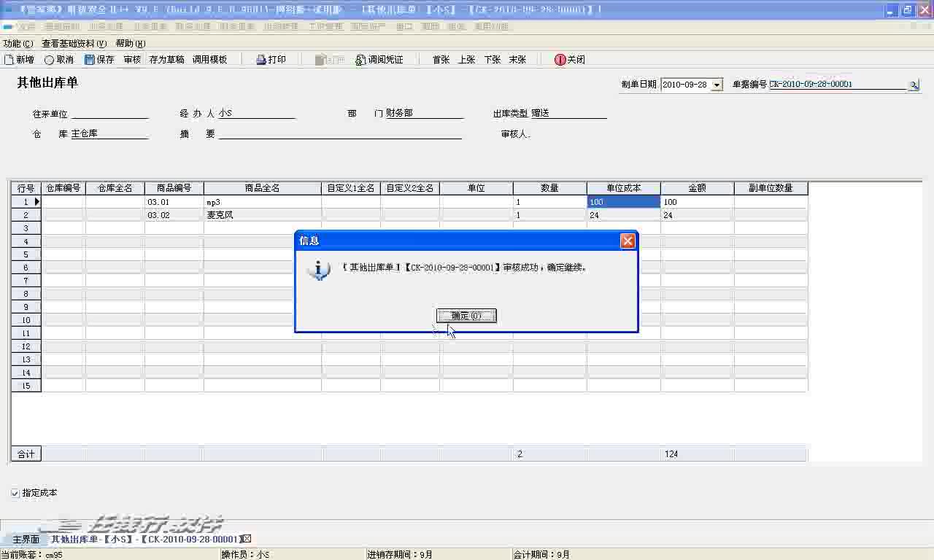This screenshot has height=560, width=934.
Task: Click the 自定义1全名 column header
Action: click(351, 188)
